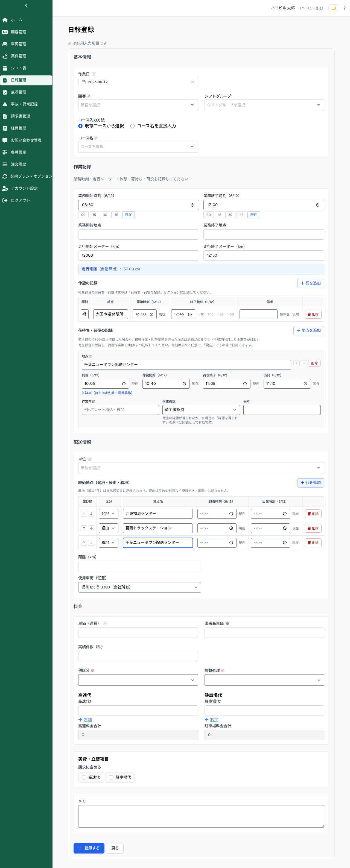Viewport: 350px width, 868px height.
Task: Click the ホーム sidebar icon
Action: [x=5, y=20]
